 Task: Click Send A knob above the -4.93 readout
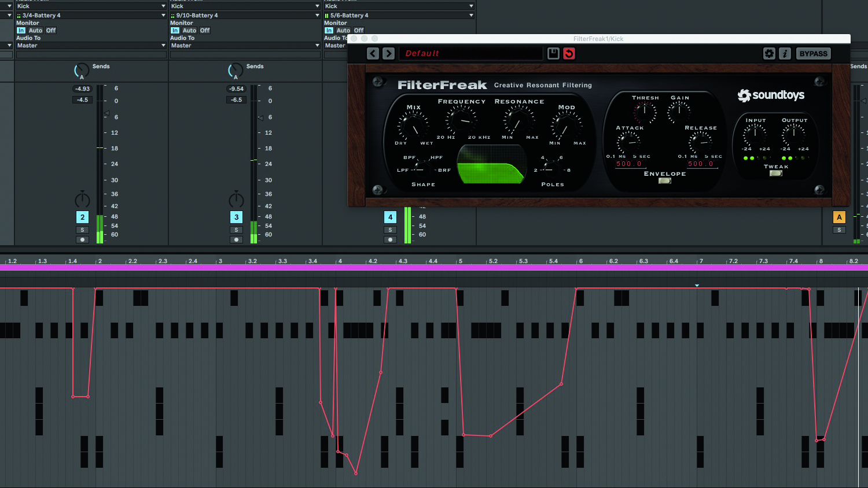82,71
